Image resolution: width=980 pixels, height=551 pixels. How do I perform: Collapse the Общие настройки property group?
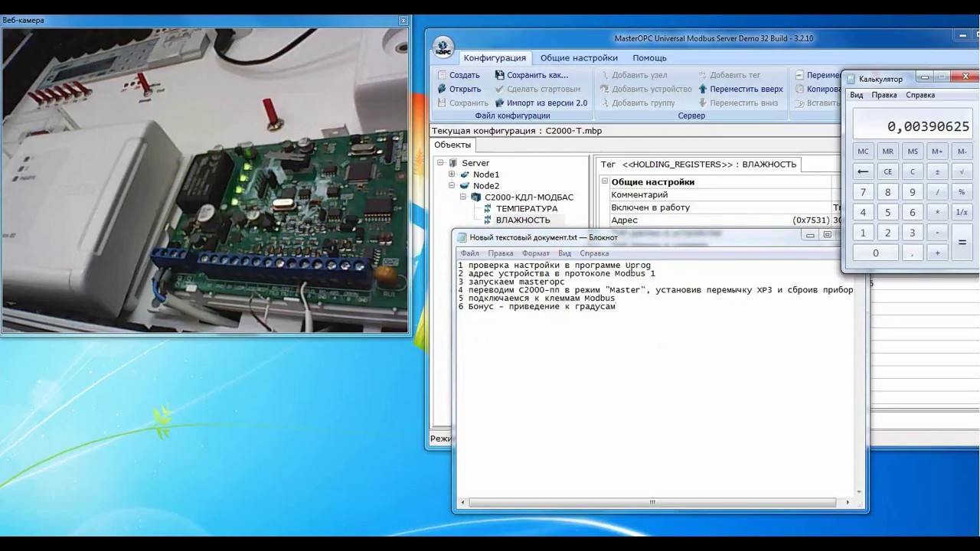(605, 182)
